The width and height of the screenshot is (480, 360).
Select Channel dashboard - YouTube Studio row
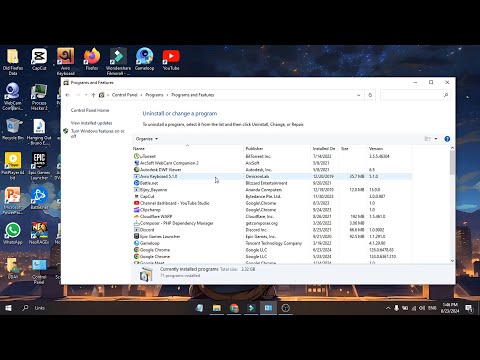point(272,203)
